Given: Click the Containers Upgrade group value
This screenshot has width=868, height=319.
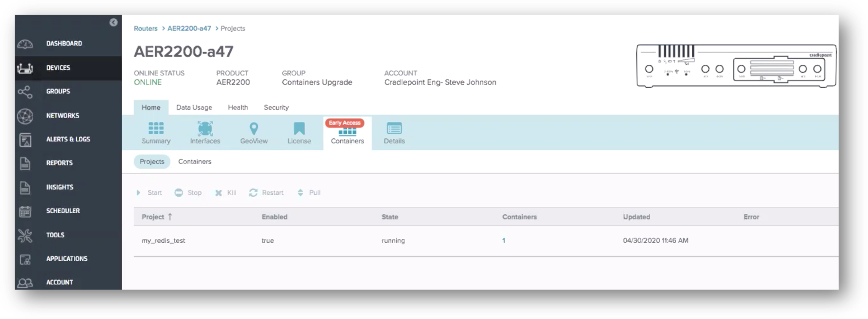Looking at the screenshot, I should click(317, 82).
